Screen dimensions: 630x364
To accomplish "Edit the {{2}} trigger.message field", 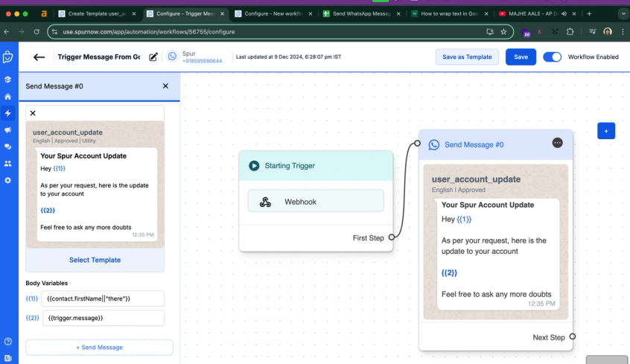I will (103, 318).
